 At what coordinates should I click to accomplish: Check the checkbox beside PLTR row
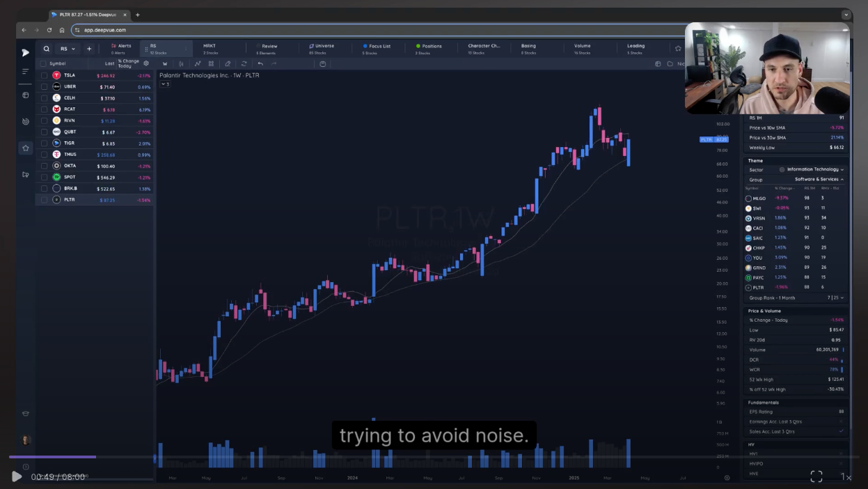(45, 199)
